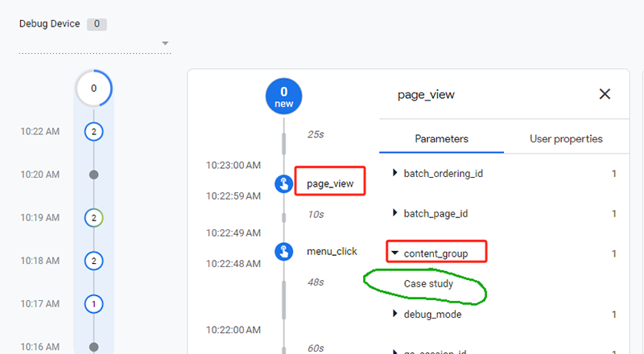Click the page_view event touch icon
The height and width of the screenshot is (354, 644).
pyautogui.click(x=283, y=183)
